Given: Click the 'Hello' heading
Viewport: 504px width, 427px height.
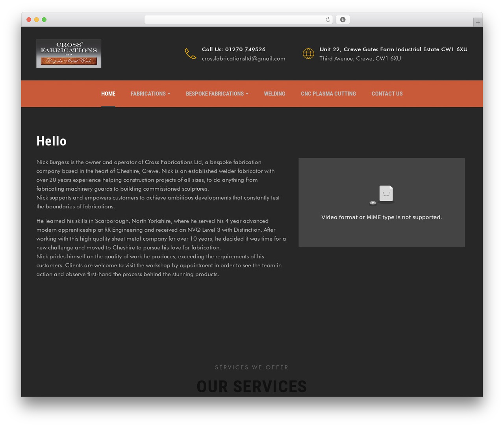Looking at the screenshot, I should [52, 141].
